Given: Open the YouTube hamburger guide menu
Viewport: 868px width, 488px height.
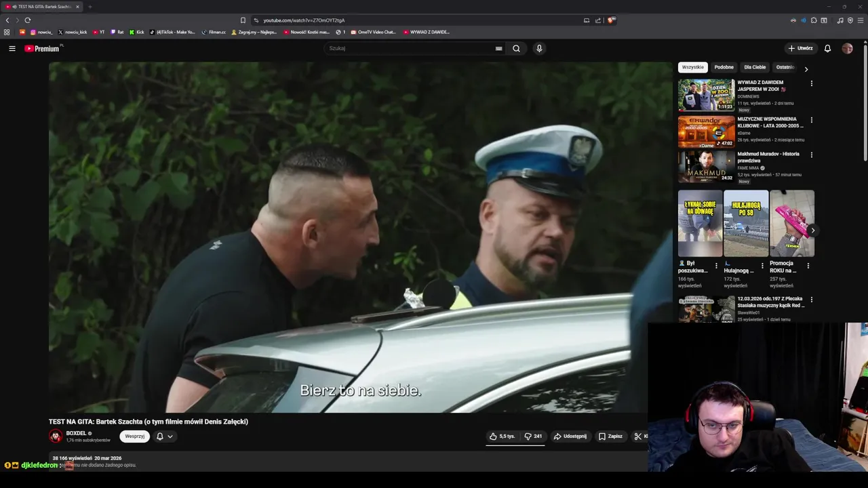Looking at the screenshot, I should click(12, 48).
